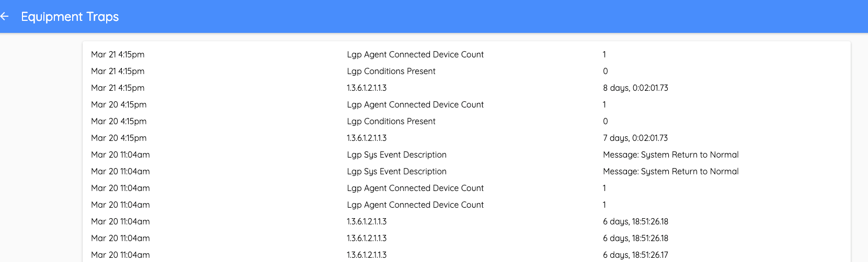Select second "Message: System Return to Normal" text
This screenshot has height=262, width=868.
670,171
